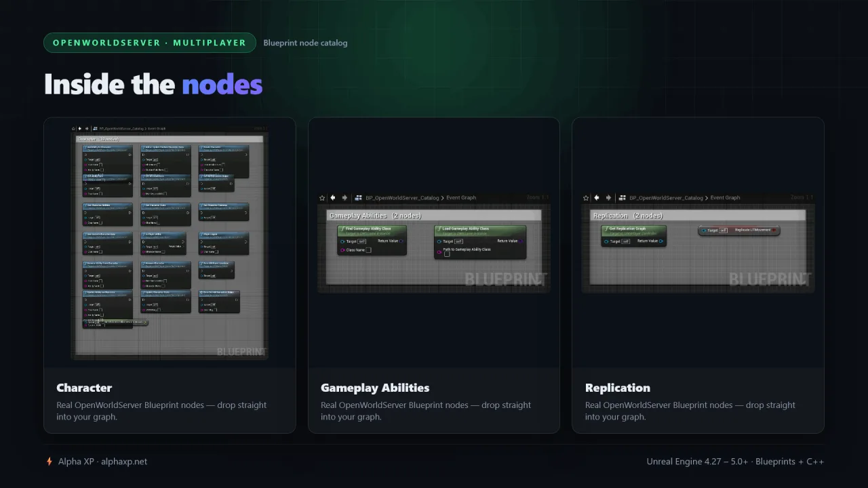Click the favorite star in Gameplay Abilities graph toolbar
The image size is (868, 488).
click(x=322, y=198)
